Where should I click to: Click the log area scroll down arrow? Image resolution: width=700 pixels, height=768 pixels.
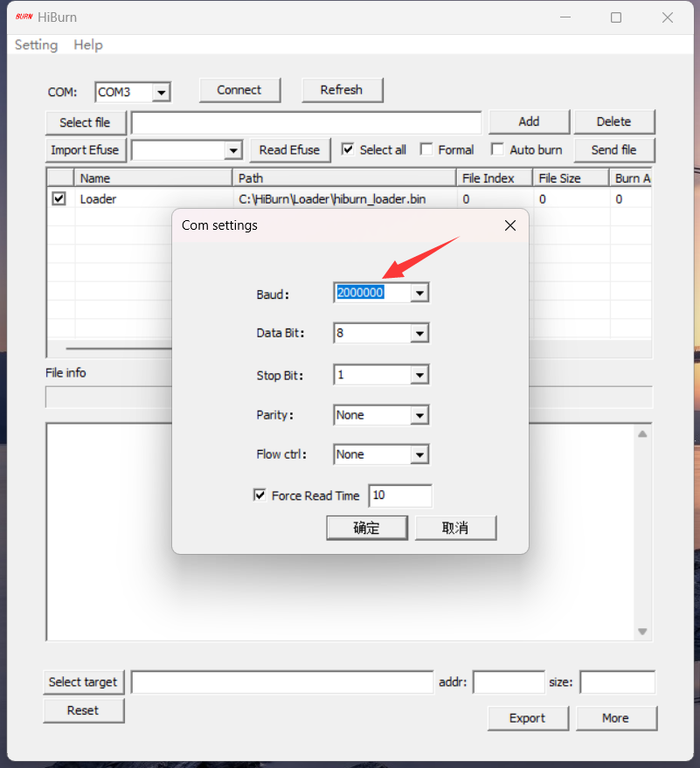642,632
